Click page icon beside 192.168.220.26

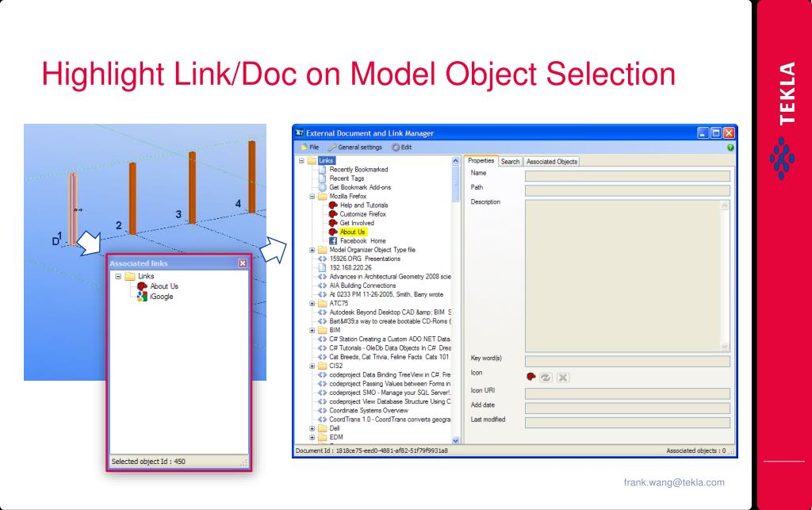(x=322, y=267)
